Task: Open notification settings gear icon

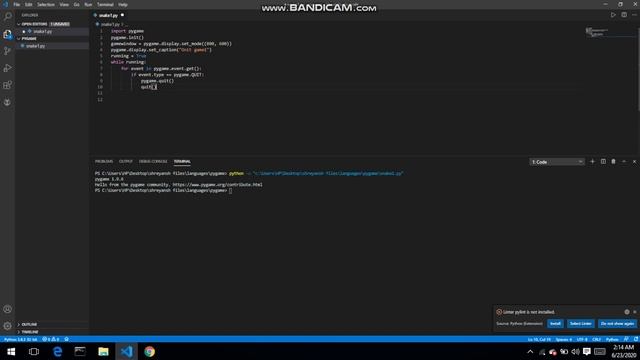Action: [x=627, y=312]
